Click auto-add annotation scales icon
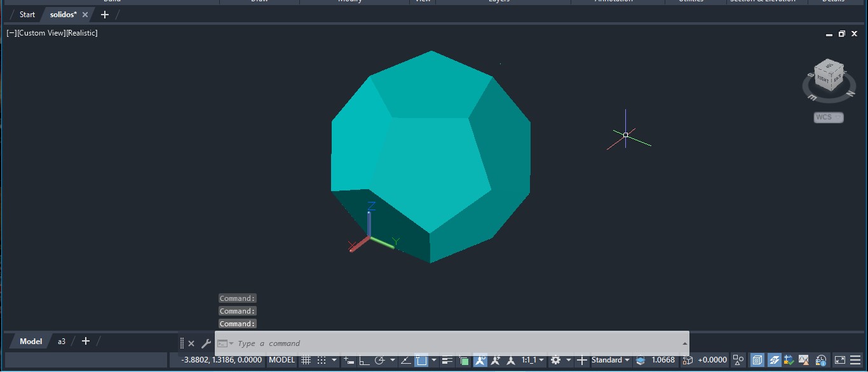 (x=495, y=360)
